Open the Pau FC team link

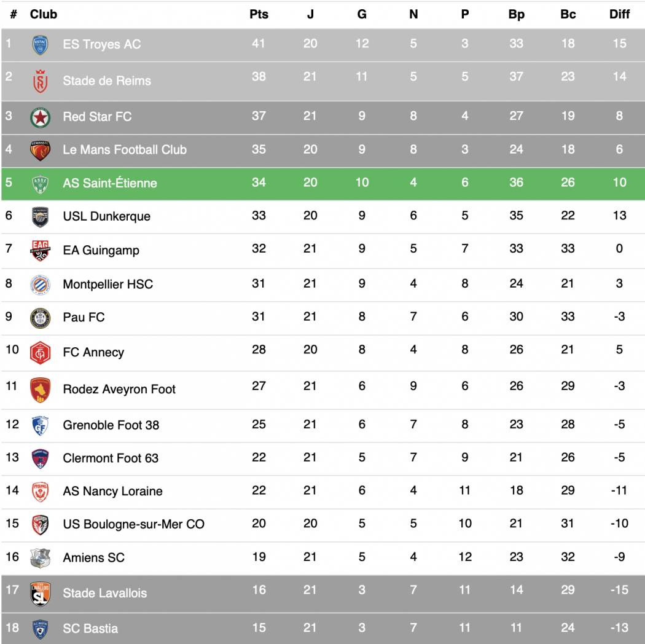point(84,317)
